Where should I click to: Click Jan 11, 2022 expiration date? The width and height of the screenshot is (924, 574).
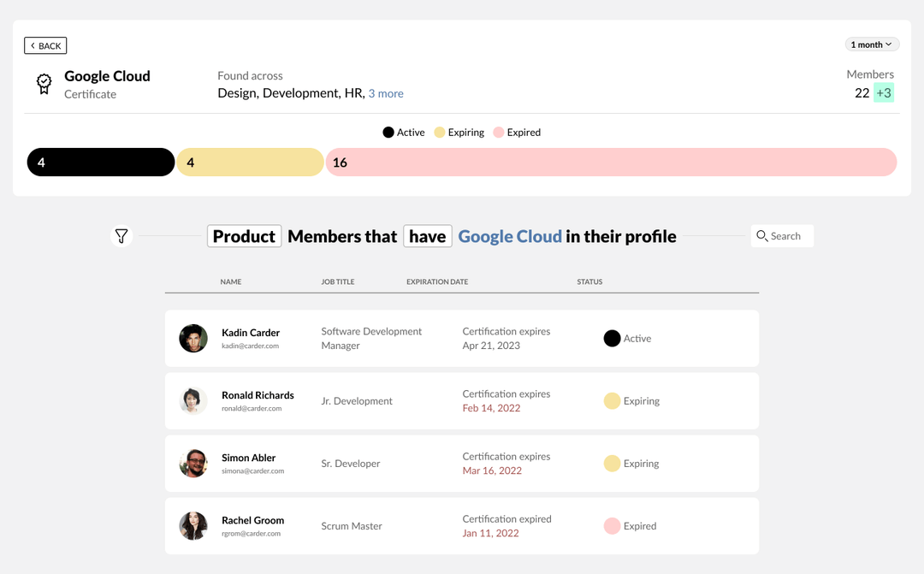point(490,533)
